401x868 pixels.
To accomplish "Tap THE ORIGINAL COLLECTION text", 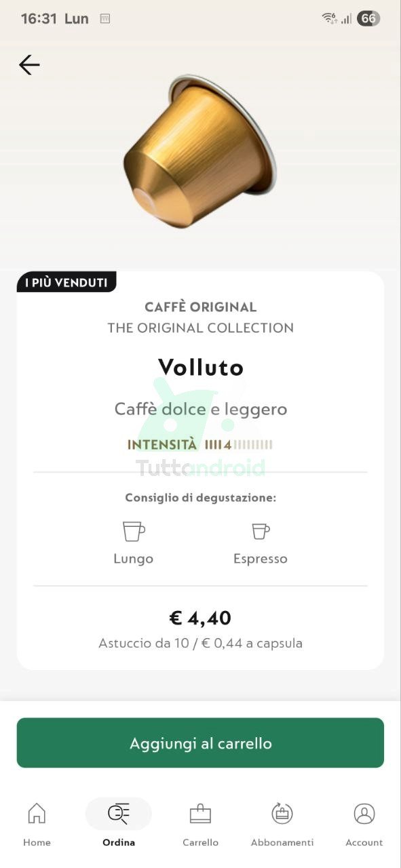I will coord(200,328).
